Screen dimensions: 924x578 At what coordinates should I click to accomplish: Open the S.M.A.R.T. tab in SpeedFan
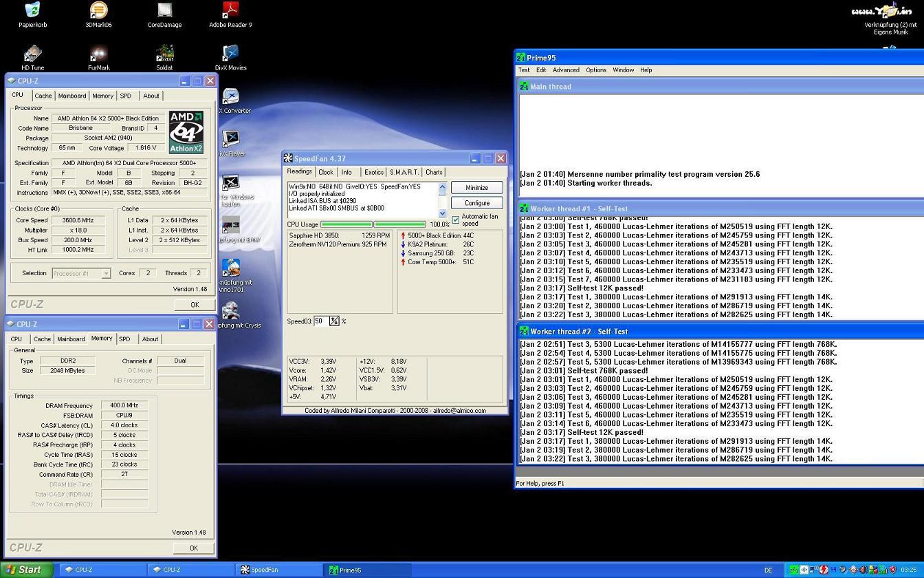[x=404, y=173]
